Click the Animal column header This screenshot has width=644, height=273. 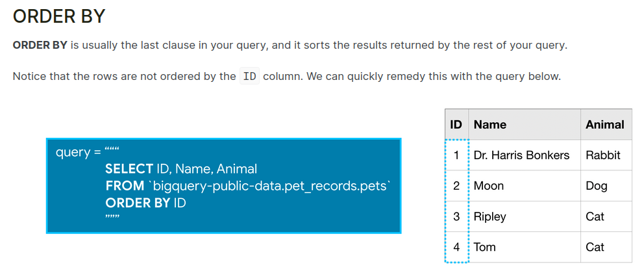pos(605,124)
